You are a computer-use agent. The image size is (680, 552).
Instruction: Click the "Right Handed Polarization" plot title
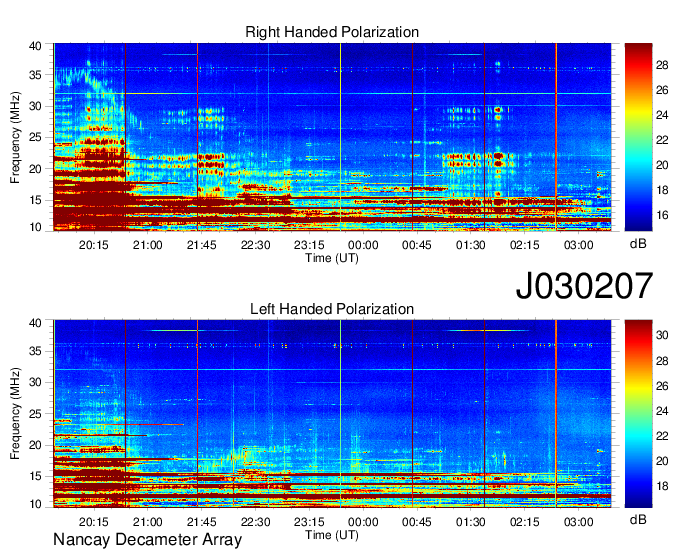[x=332, y=32]
